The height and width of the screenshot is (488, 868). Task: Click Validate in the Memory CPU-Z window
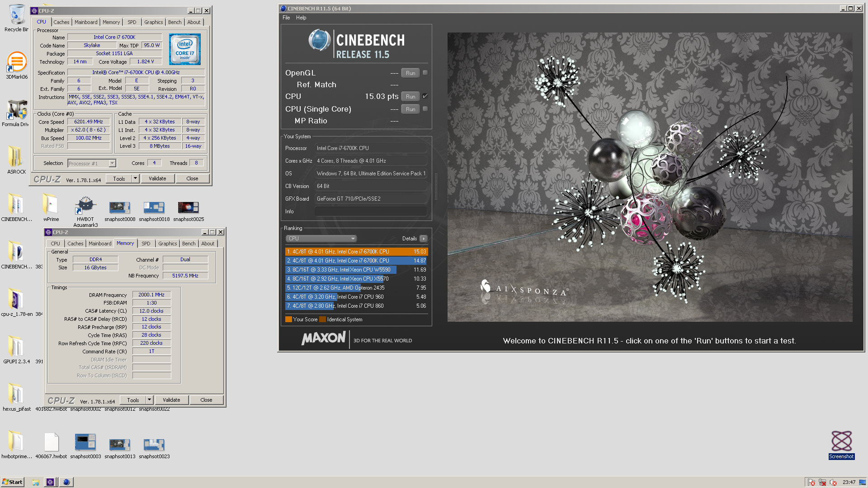[171, 400]
